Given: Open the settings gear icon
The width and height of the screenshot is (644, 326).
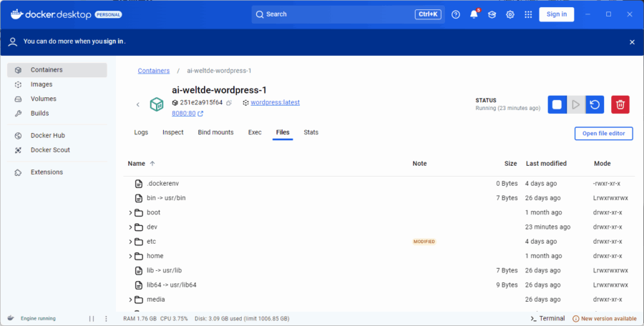Looking at the screenshot, I should pyautogui.click(x=510, y=14).
